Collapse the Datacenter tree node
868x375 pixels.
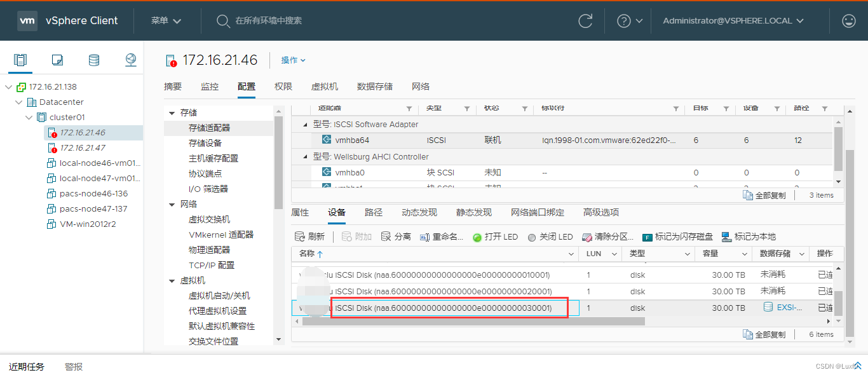point(18,102)
